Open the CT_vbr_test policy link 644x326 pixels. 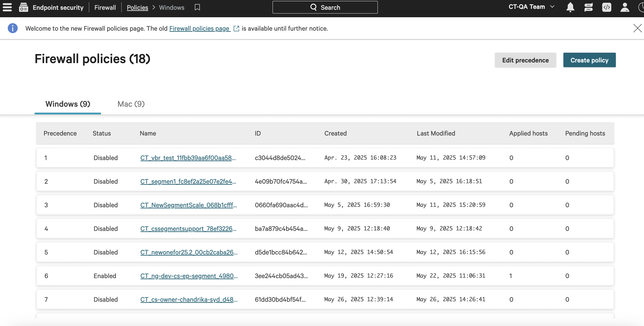tap(188, 158)
